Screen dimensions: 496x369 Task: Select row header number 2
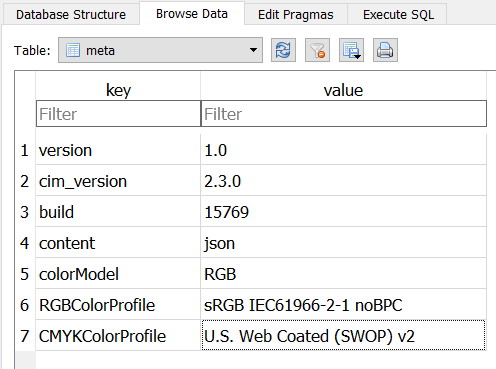pyautogui.click(x=25, y=180)
